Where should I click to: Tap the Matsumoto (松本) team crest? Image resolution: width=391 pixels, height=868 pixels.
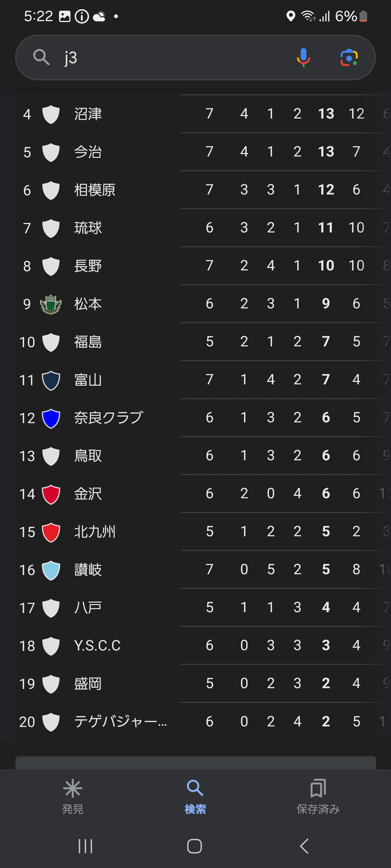51,304
